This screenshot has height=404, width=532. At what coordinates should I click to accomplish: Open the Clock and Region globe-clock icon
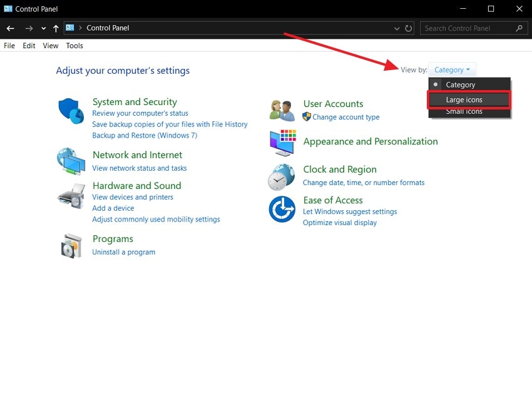coord(281,177)
